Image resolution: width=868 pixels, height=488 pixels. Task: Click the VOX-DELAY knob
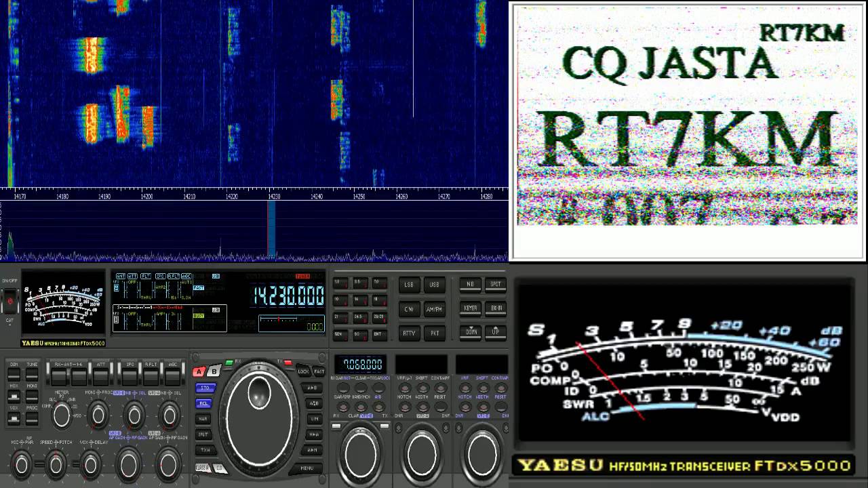point(91,465)
